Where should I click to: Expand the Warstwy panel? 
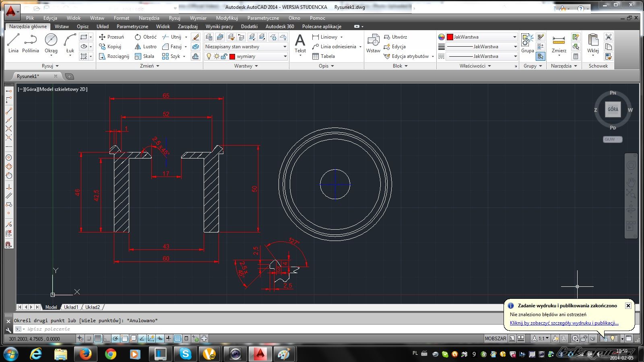tap(246, 66)
